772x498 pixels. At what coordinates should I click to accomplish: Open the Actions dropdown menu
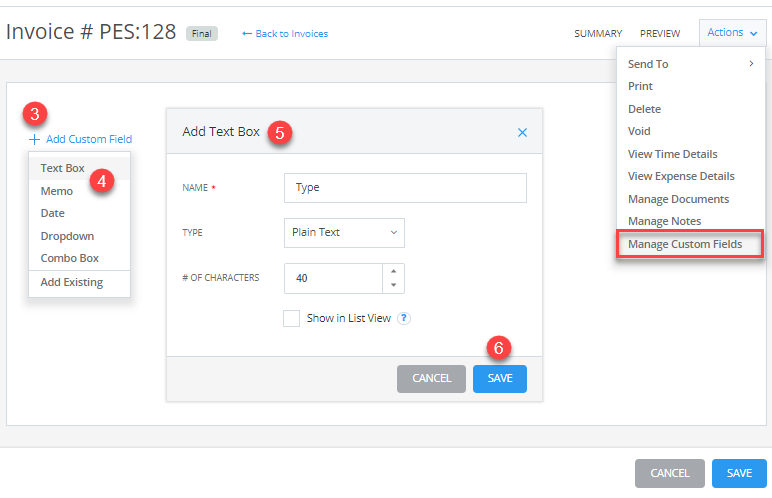click(x=732, y=33)
